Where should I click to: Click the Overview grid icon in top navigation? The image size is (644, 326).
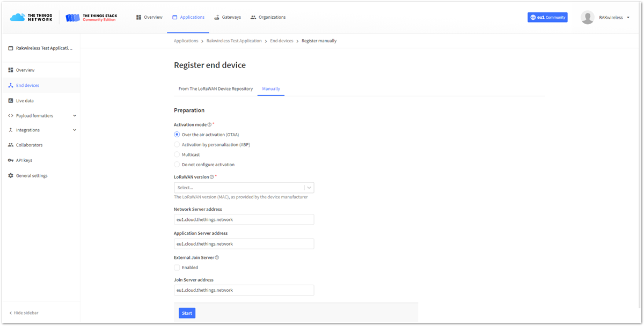coord(139,17)
